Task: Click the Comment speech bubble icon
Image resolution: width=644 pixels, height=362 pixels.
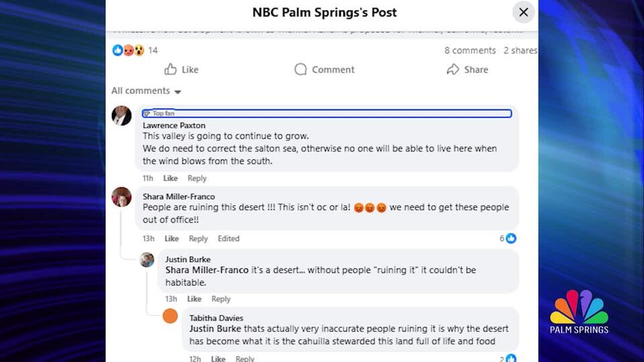Action: click(x=301, y=69)
